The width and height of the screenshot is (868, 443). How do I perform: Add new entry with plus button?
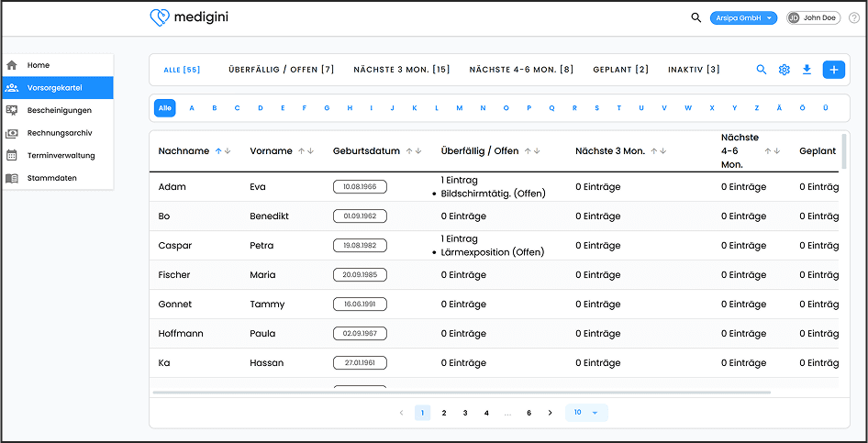pos(833,70)
